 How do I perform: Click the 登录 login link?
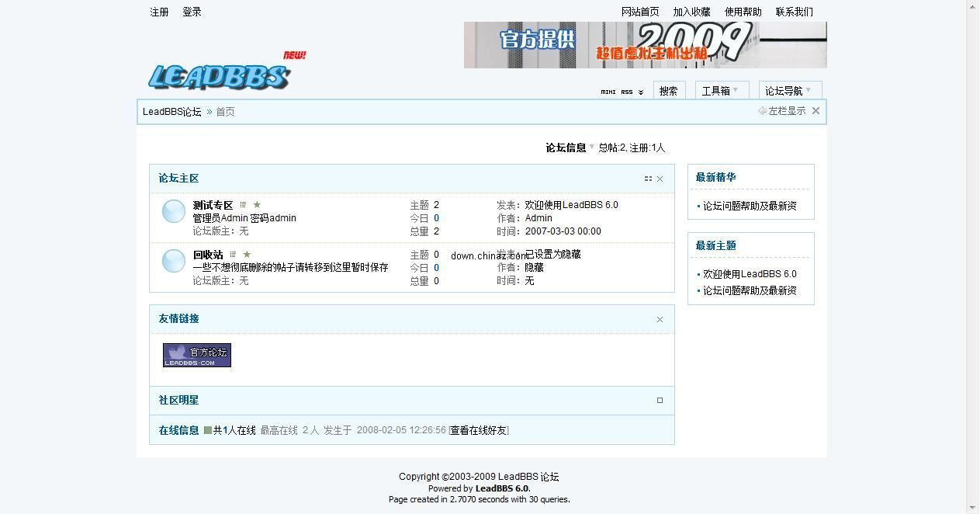(192, 12)
